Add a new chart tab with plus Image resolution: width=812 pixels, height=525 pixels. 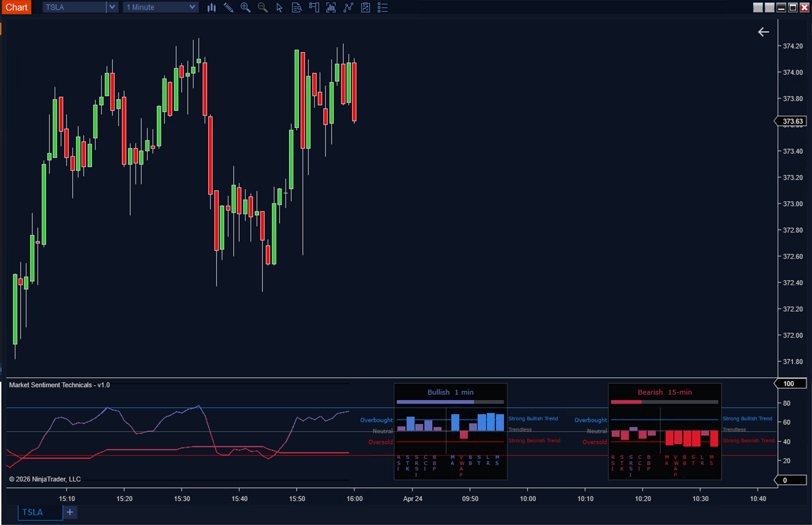coord(70,512)
